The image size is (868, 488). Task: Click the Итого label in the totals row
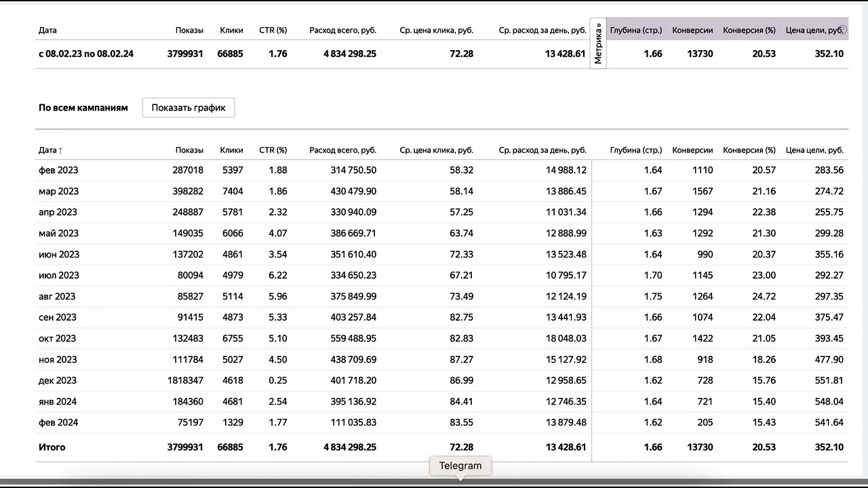click(x=52, y=447)
